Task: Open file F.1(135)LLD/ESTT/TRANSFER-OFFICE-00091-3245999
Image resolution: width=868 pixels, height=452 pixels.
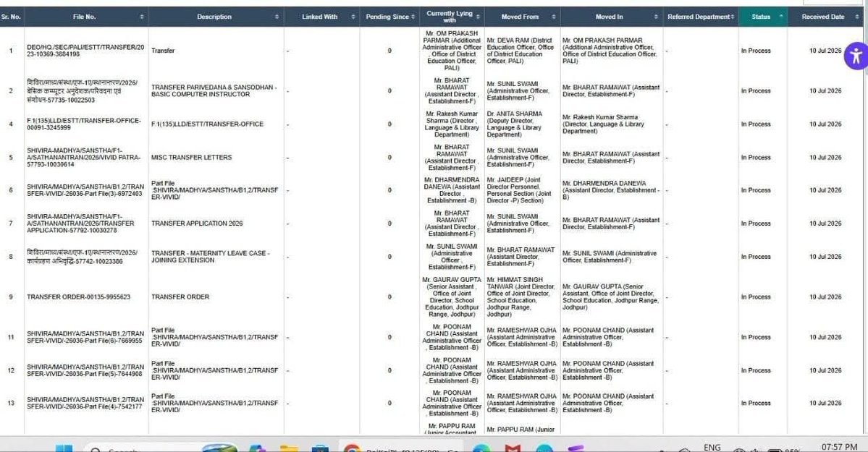Action: click(x=83, y=124)
